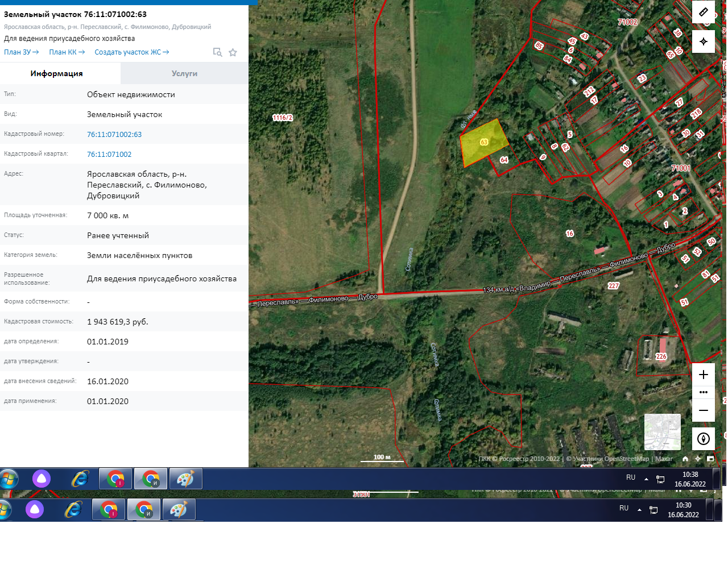Activate the ruler measurement tool
The height and width of the screenshot is (582, 728).
click(704, 12)
